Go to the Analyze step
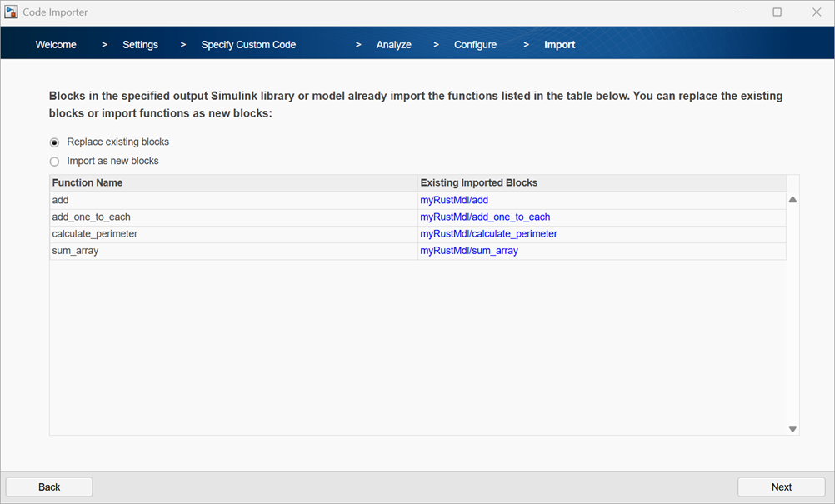 (x=393, y=44)
